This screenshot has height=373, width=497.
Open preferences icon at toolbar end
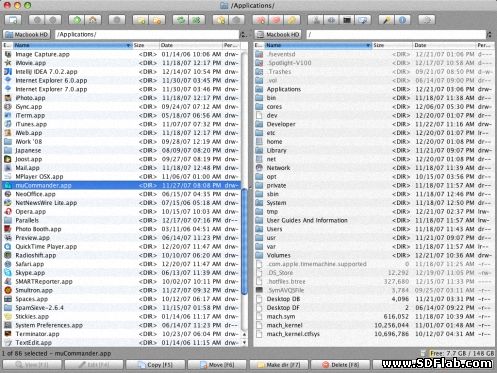click(427, 20)
